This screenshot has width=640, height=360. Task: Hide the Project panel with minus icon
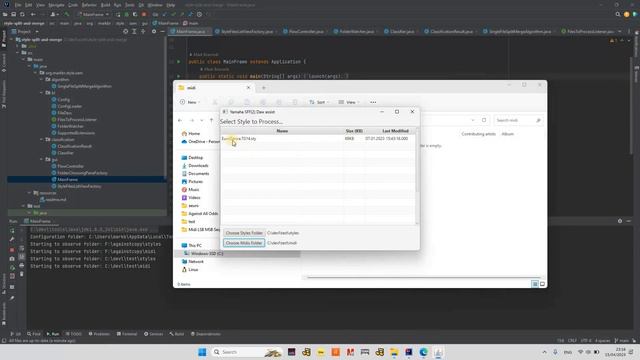(x=162, y=31)
